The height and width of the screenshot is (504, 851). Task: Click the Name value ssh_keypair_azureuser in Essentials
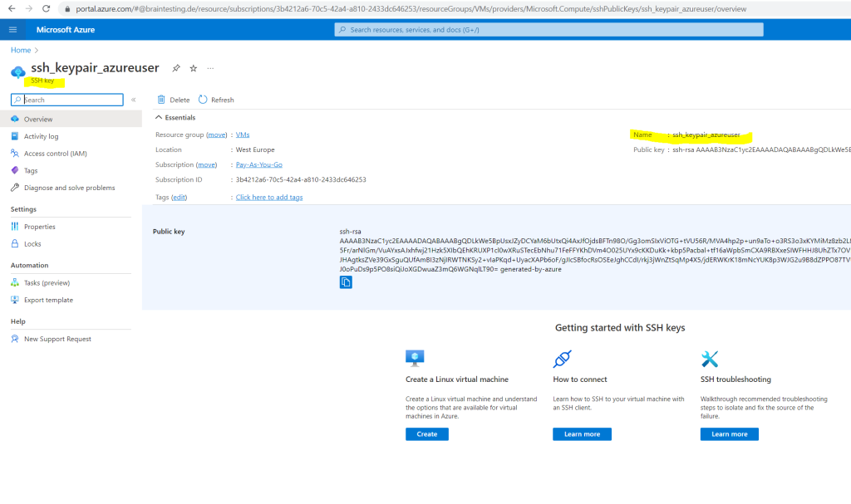(706, 135)
